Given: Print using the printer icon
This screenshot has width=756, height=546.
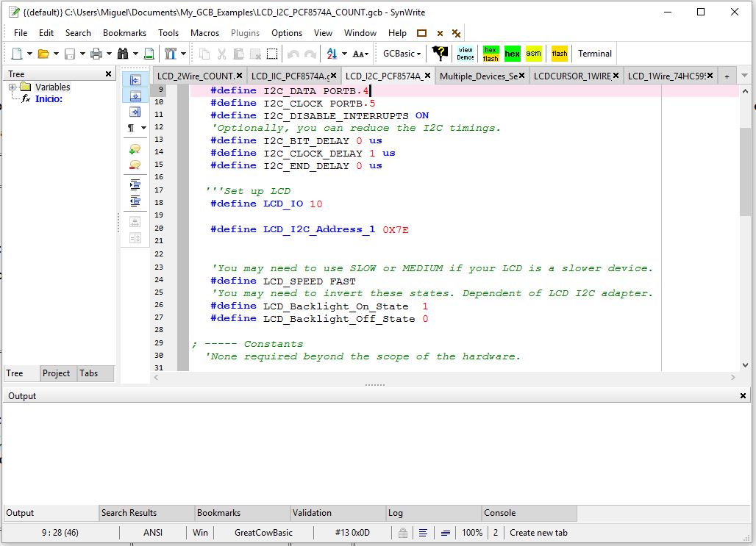Looking at the screenshot, I should pos(96,54).
